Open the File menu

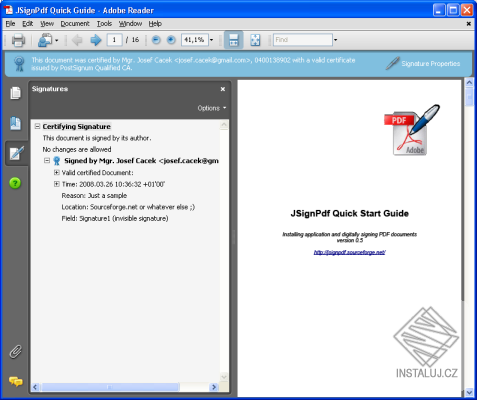tap(10, 24)
